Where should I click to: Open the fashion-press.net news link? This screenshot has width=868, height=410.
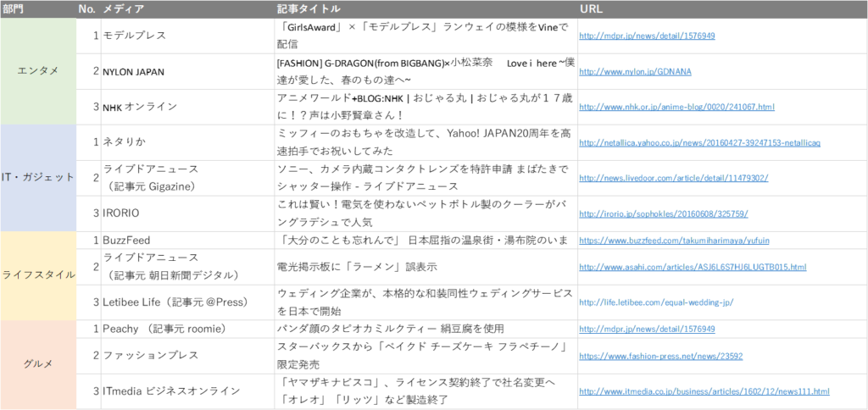point(661,356)
